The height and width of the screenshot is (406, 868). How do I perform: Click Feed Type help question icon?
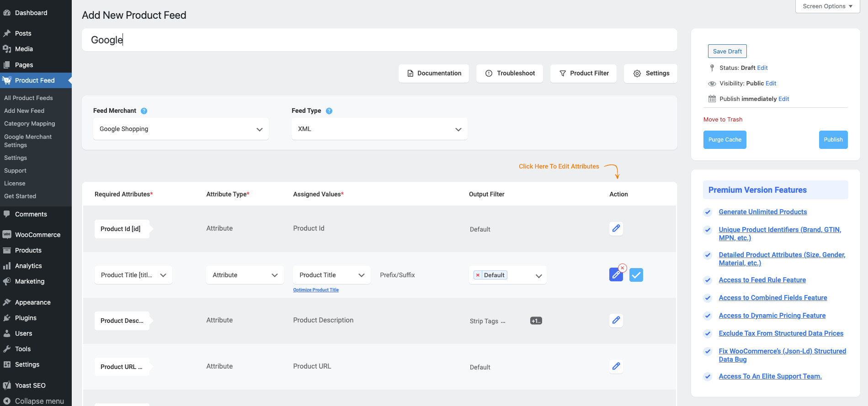(x=329, y=111)
